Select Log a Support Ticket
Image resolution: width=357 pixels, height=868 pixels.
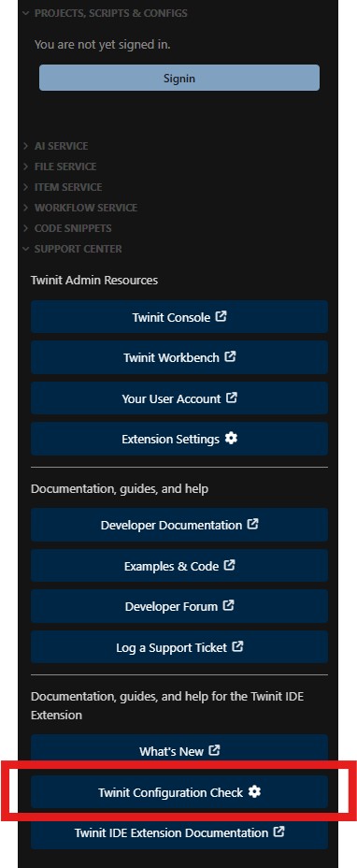point(179,647)
